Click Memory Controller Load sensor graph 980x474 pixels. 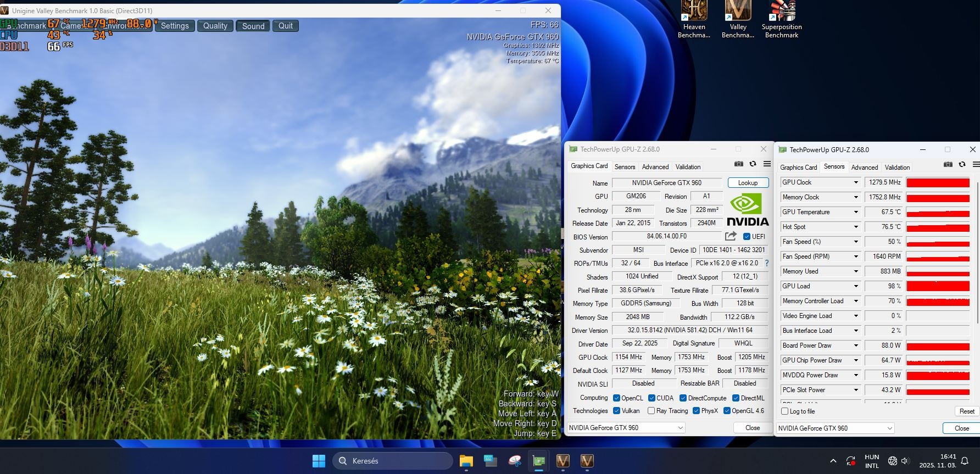pos(938,301)
